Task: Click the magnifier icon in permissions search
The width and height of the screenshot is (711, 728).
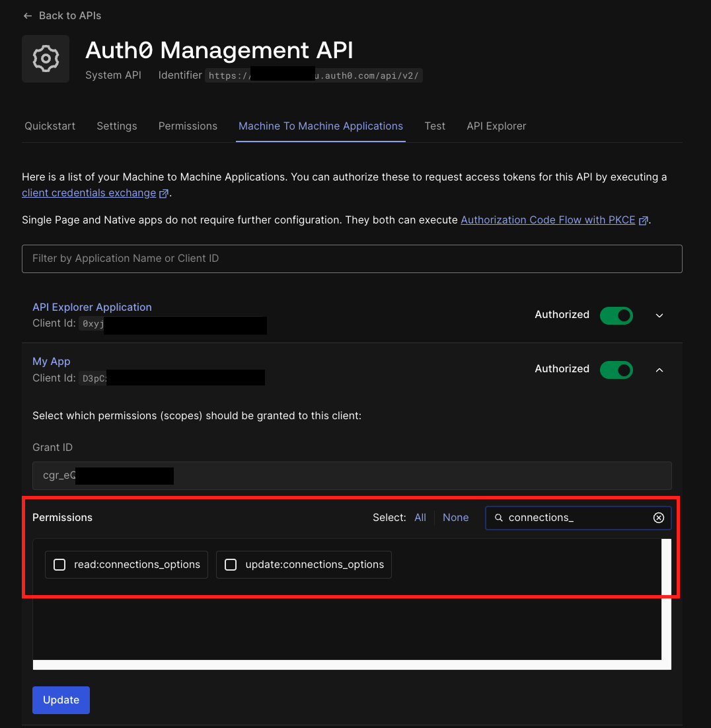Action: tap(499, 518)
